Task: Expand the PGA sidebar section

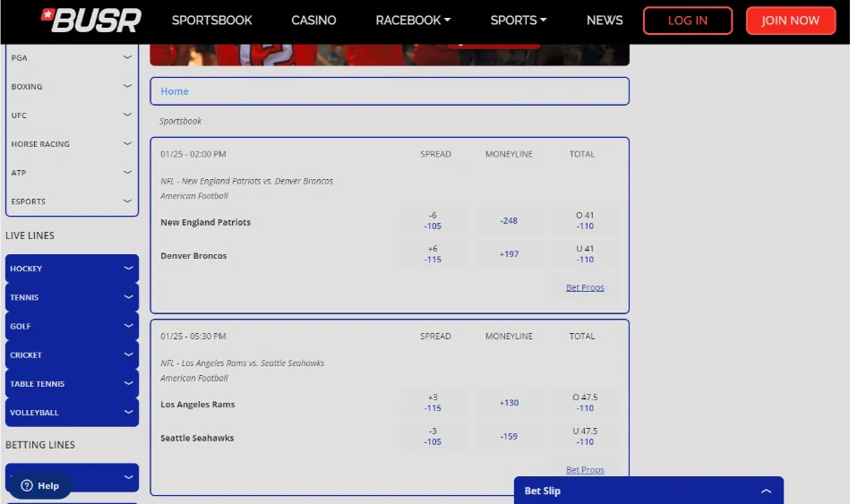Action: point(72,57)
